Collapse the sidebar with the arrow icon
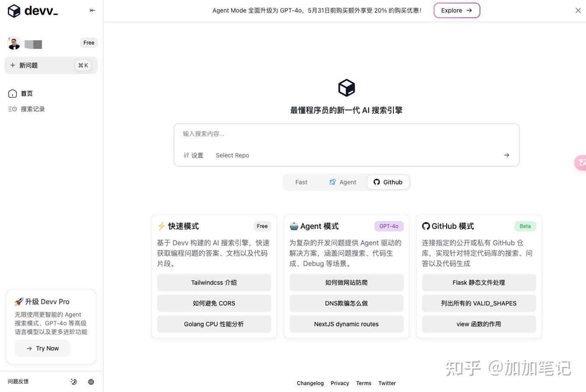 pyautogui.click(x=92, y=10)
